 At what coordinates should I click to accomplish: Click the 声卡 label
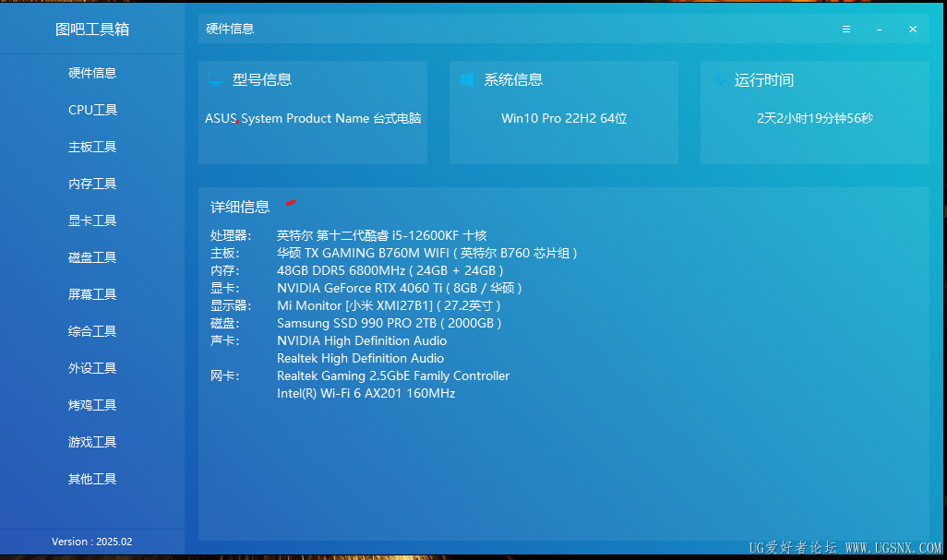pyautogui.click(x=224, y=340)
